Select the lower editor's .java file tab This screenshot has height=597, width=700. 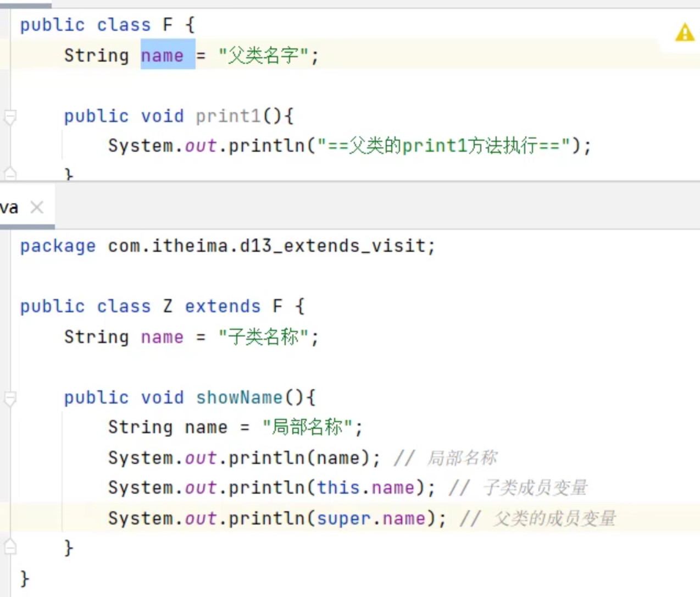(9, 208)
